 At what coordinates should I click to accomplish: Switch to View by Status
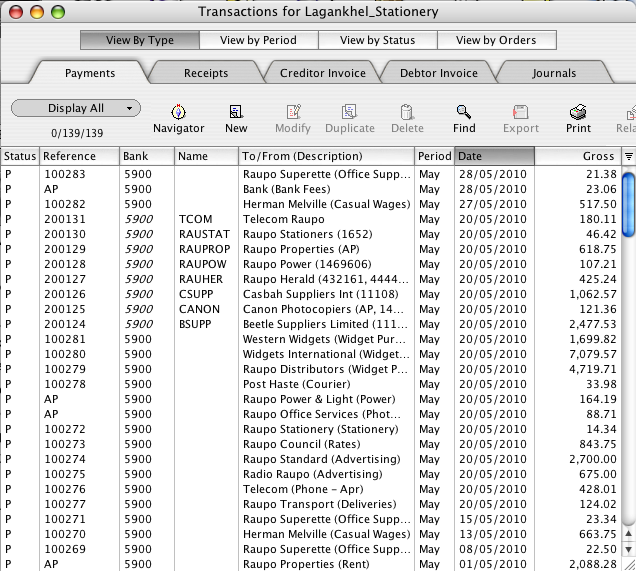[378, 40]
